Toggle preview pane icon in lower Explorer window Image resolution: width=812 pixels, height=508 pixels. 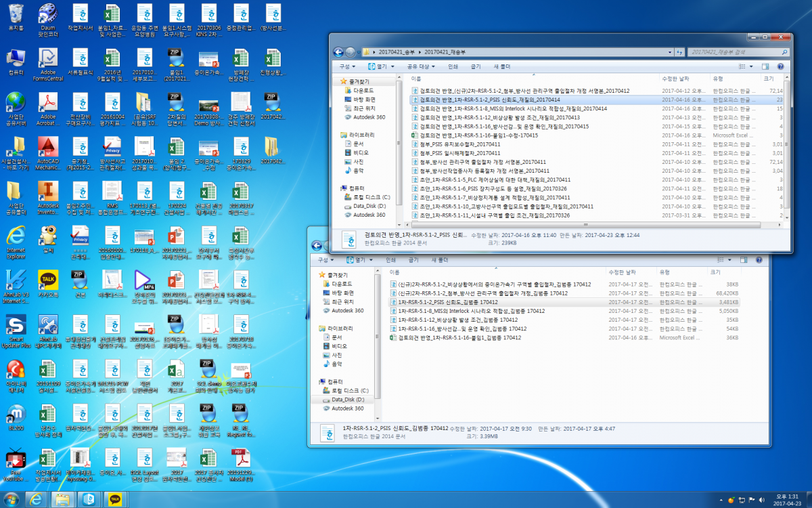point(745,259)
